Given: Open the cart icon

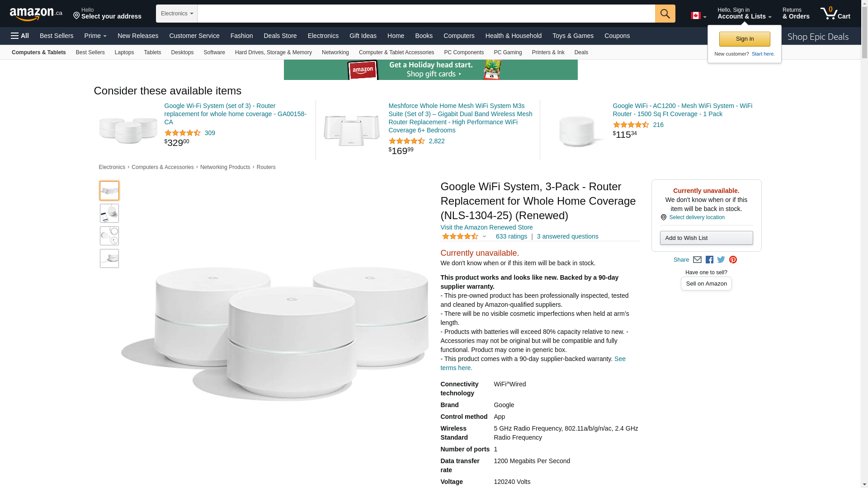Looking at the screenshot, I should [835, 14].
